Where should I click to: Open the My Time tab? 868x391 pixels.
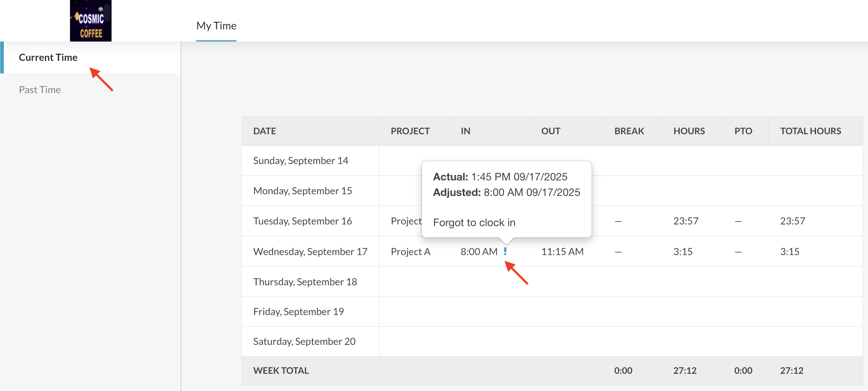216,26
